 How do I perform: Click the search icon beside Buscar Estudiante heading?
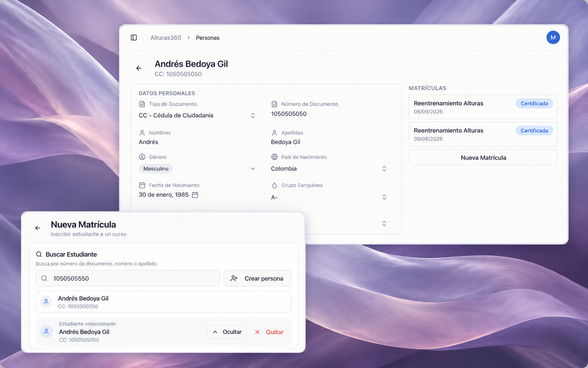click(x=39, y=254)
